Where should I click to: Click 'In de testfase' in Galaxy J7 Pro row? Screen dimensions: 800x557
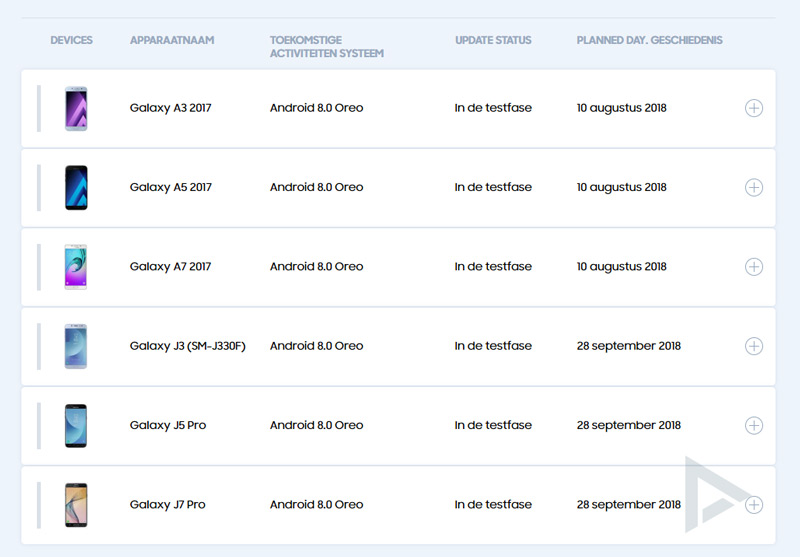[493, 504]
